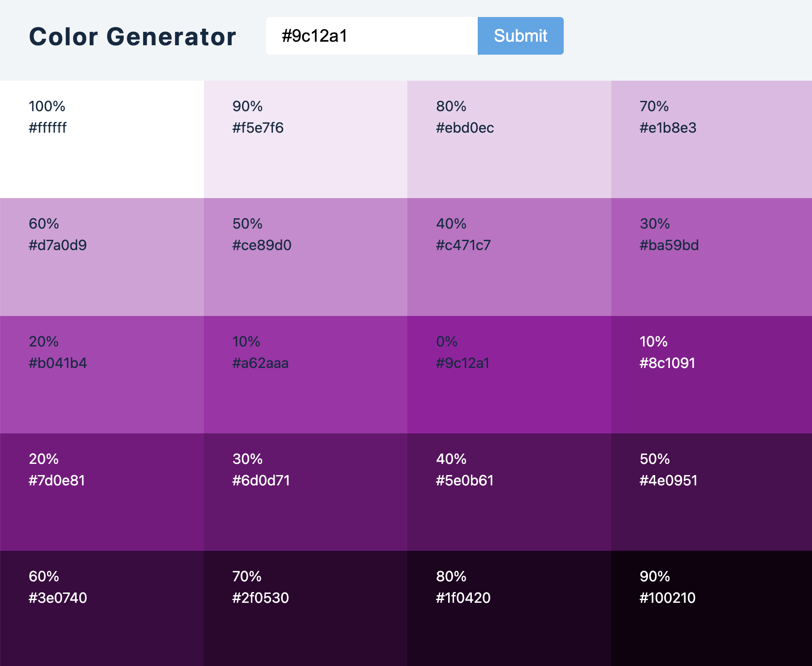812x666 pixels.
Task: Copy the 50% tint swatch #ce89d0
Action: click(x=306, y=257)
